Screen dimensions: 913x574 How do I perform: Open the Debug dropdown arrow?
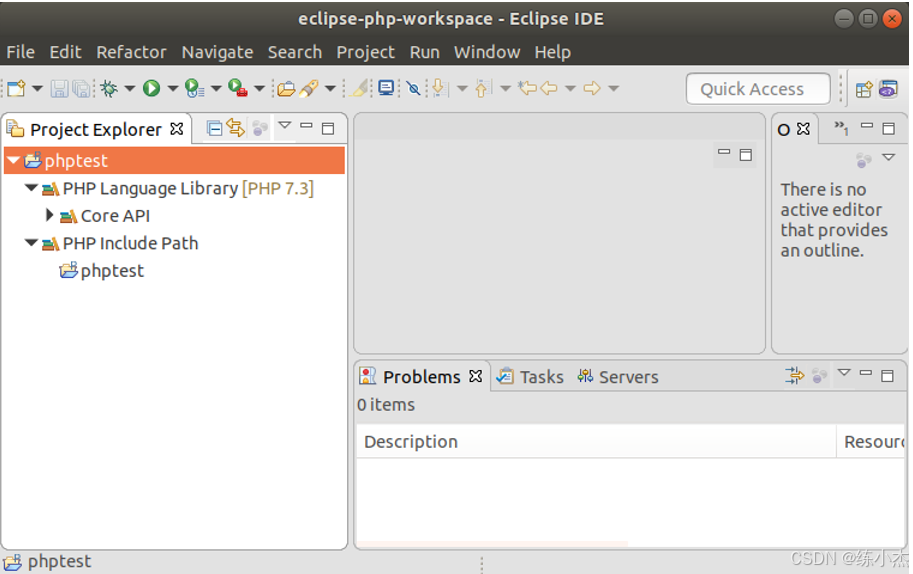130,88
